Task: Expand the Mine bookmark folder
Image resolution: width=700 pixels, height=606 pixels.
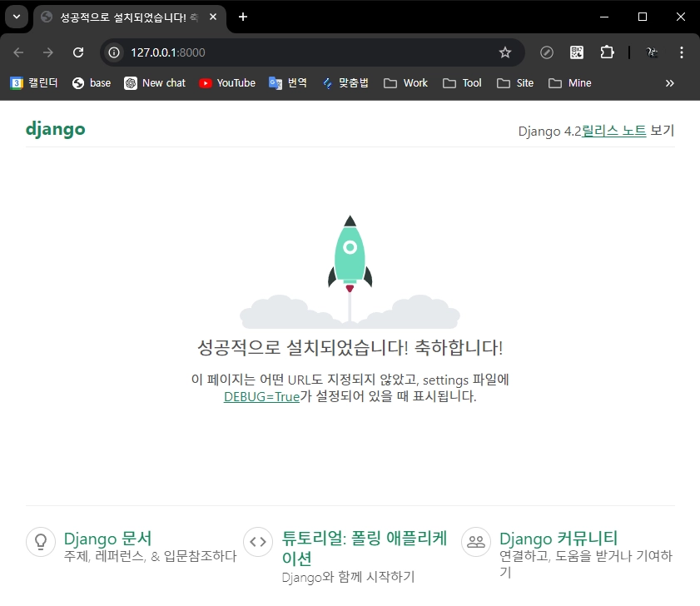Action: pos(570,83)
